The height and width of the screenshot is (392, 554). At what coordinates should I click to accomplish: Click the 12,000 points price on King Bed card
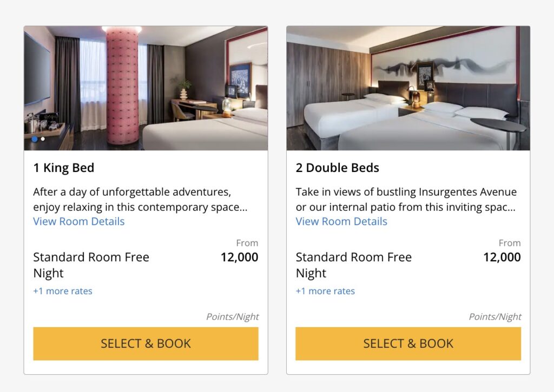click(239, 257)
